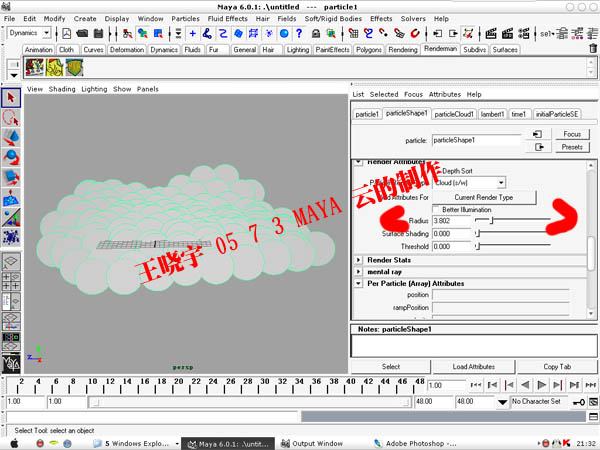Switch to the particleCloud1 tab
Image resolution: width=600 pixels, height=450 pixels.
[x=454, y=114]
